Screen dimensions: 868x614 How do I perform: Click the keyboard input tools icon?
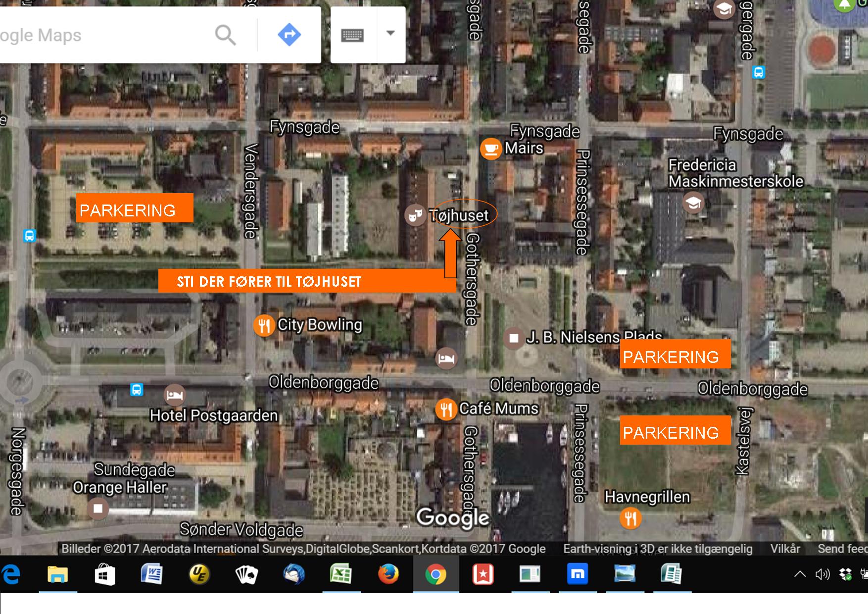352,35
